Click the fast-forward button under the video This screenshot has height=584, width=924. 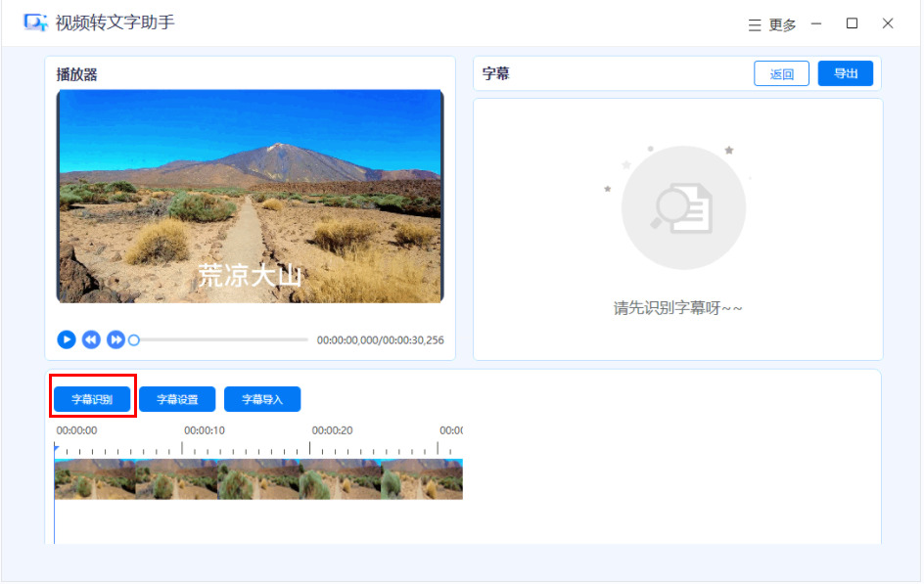tap(115, 339)
